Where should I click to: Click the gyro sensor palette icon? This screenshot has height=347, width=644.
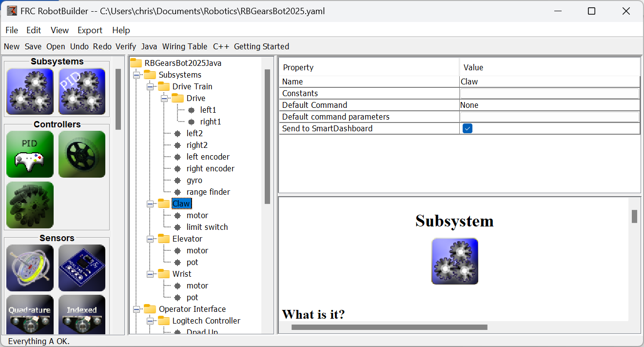tap(30, 268)
